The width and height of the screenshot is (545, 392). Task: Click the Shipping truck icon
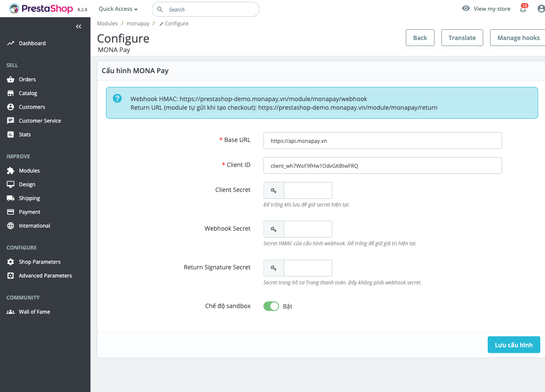pyautogui.click(x=11, y=198)
